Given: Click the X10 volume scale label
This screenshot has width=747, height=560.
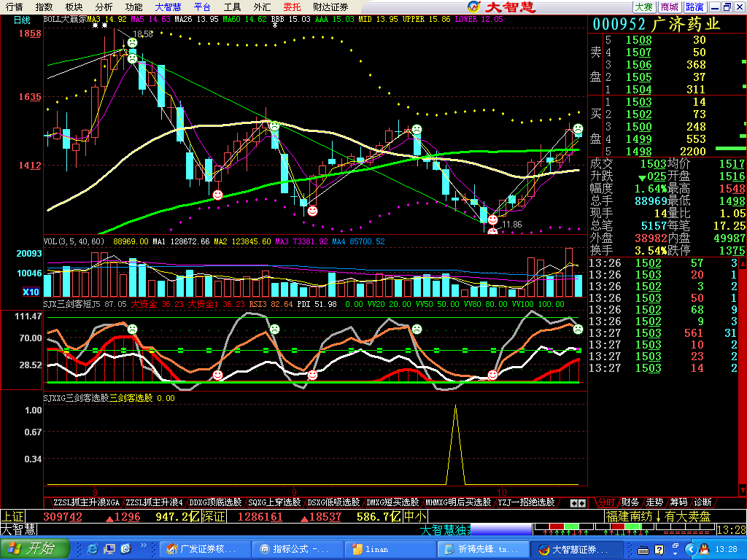Looking at the screenshot, I should (31, 292).
